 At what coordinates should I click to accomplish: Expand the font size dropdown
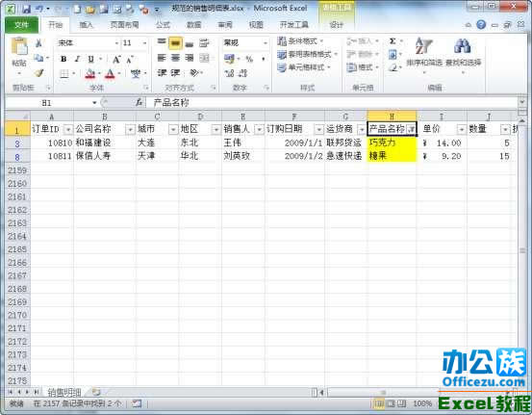click(145, 43)
